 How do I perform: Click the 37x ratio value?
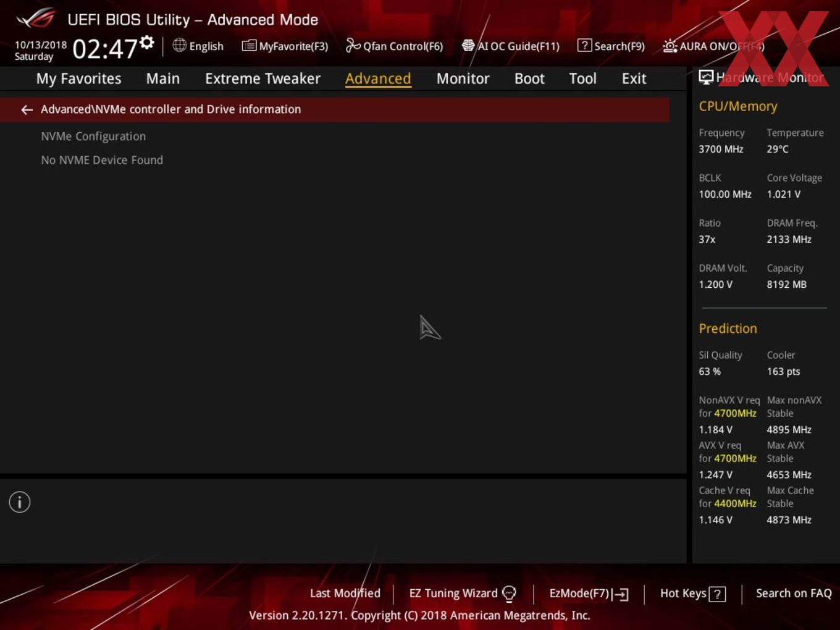pos(707,239)
